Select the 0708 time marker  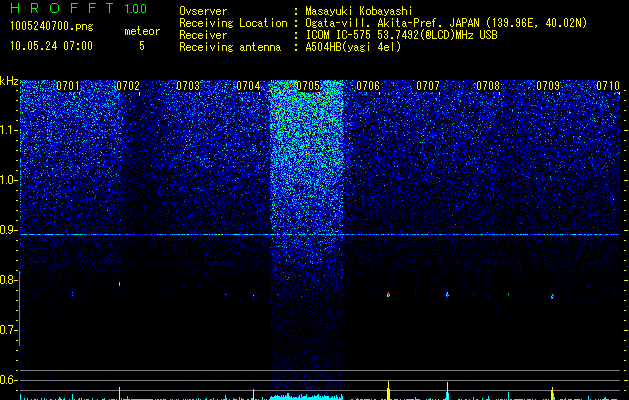coord(488,86)
